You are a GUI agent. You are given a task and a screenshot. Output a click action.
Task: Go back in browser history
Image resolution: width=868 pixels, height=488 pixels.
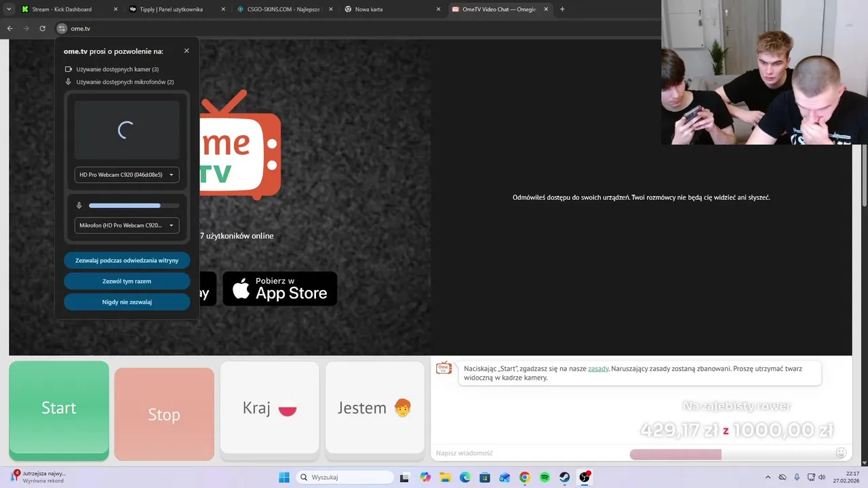point(9,28)
